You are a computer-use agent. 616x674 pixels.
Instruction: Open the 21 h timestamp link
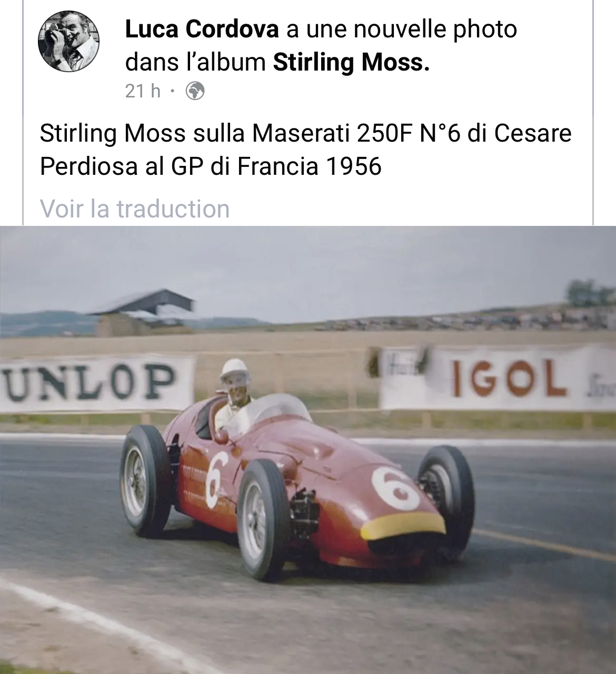click(143, 91)
